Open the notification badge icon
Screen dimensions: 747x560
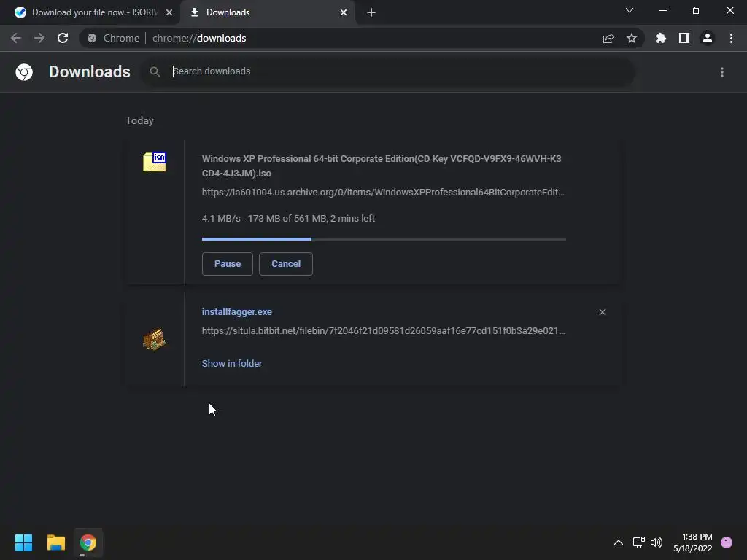727,542
